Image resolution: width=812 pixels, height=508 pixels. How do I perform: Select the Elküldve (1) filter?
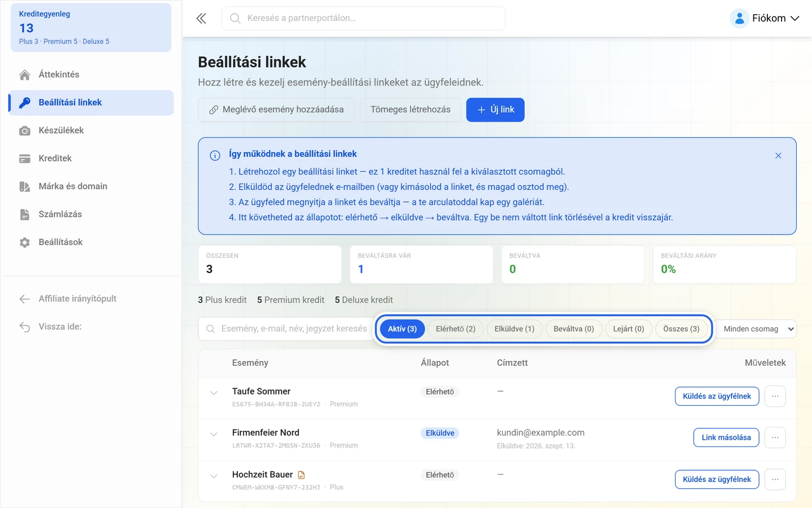pyautogui.click(x=514, y=329)
